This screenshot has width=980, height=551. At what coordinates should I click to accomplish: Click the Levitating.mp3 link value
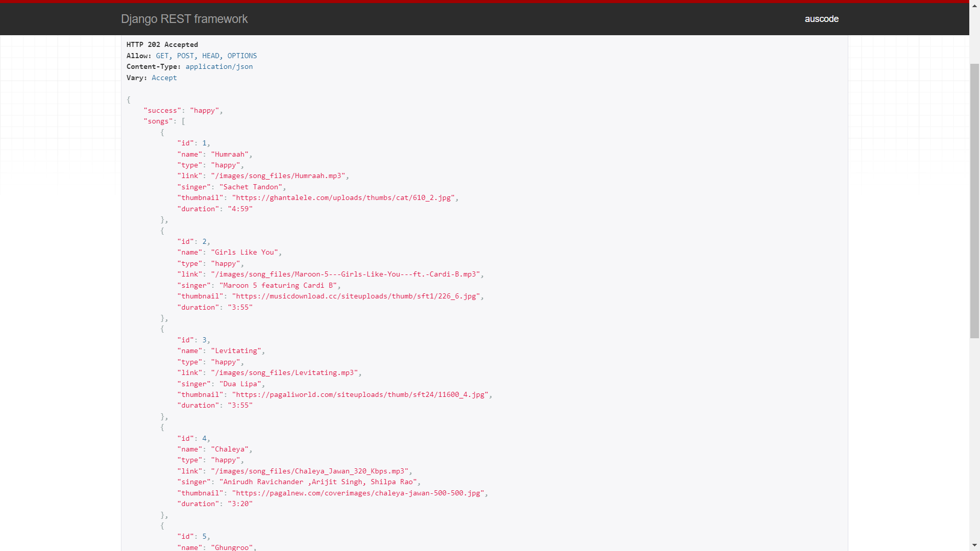pos(284,373)
